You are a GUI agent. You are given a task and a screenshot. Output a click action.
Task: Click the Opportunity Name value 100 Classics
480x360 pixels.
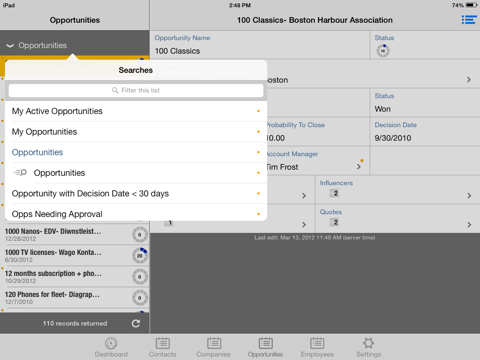(177, 51)
